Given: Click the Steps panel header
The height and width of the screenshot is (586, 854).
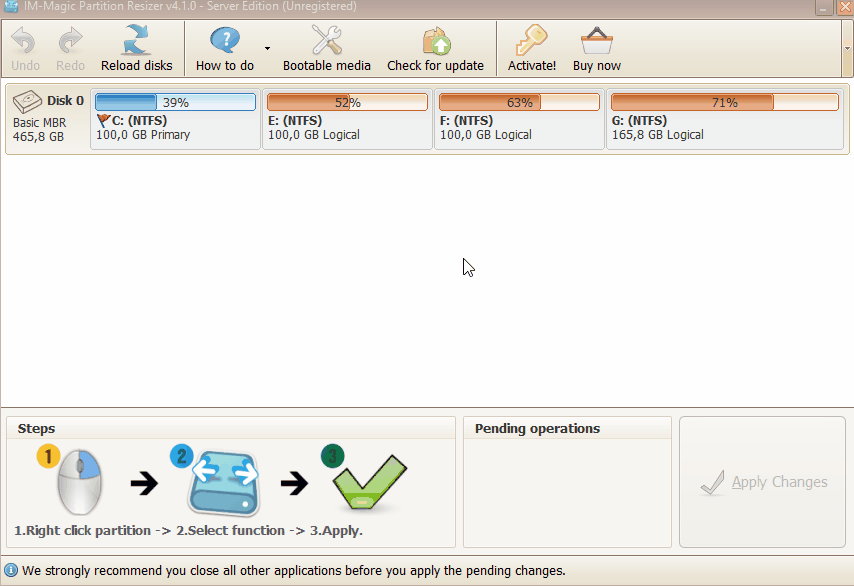Looking at the screenshot, I should [36, 429].
